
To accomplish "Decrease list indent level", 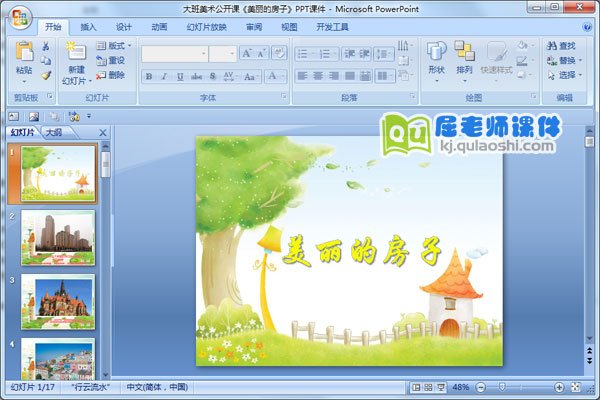I will [x=349, y=54].
